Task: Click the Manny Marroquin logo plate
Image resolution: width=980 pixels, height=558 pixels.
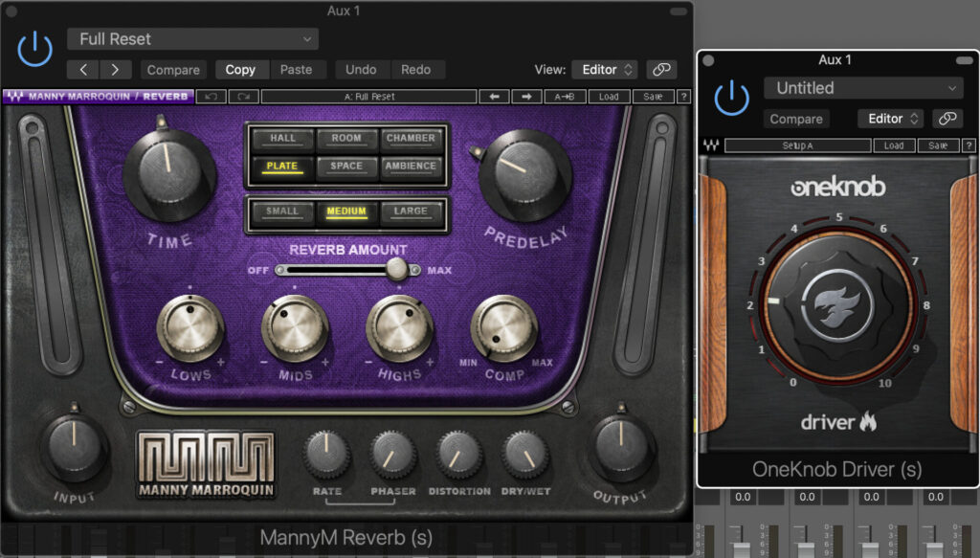Action: tap(206, 464)
